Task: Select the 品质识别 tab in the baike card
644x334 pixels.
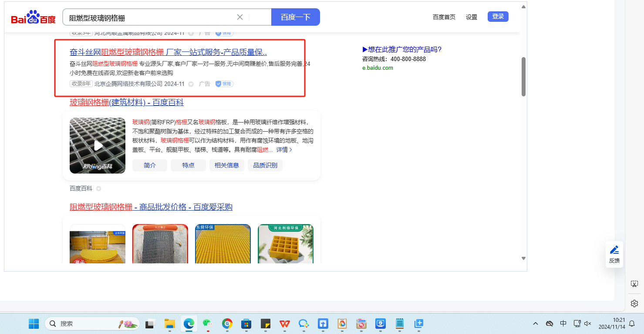Action: (x=265, y=165)
